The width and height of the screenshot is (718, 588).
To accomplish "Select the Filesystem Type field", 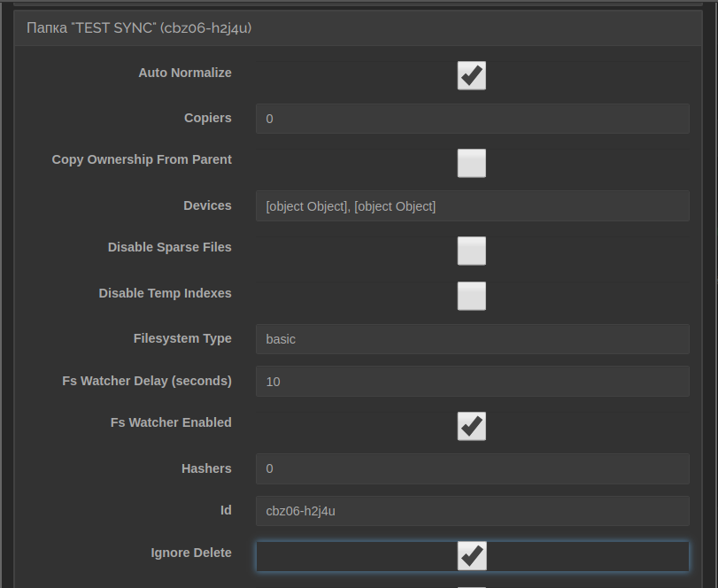I will click(x=472, y=339).
